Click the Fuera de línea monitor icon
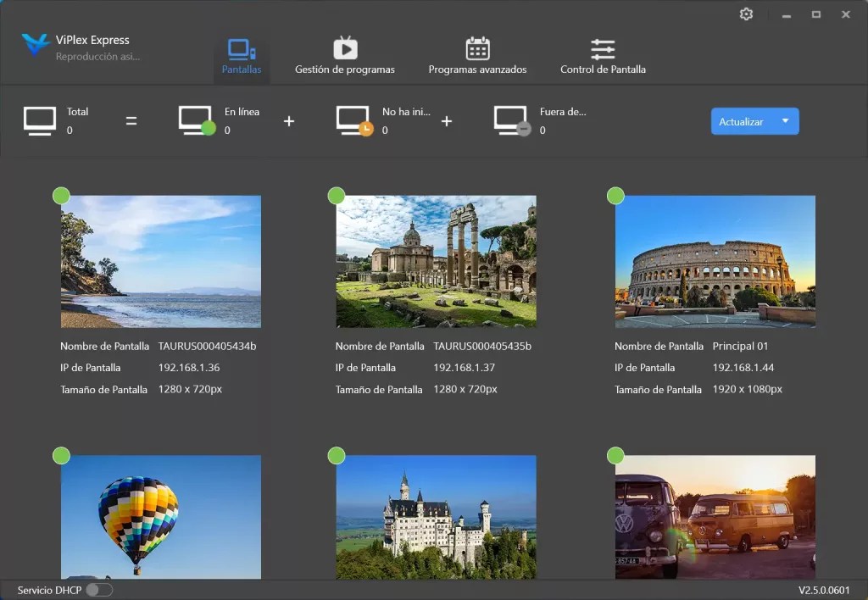This screenshot has width=868, height=600. (512, 120)
